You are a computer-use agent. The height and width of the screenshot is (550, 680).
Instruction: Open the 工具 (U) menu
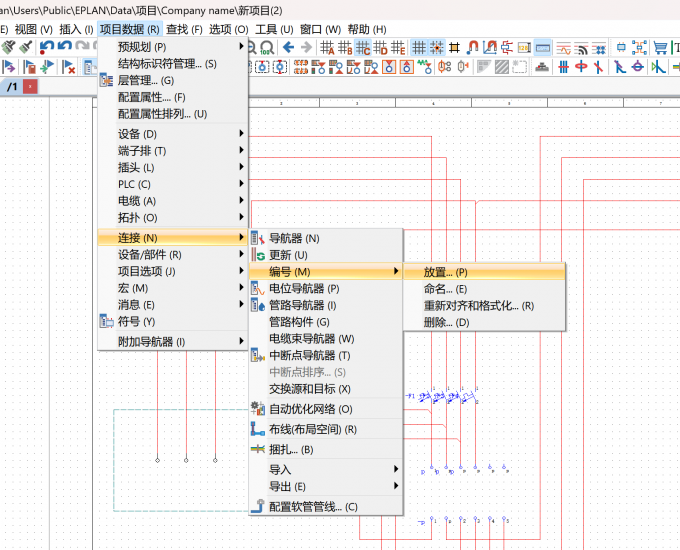[x=274, y=29]
